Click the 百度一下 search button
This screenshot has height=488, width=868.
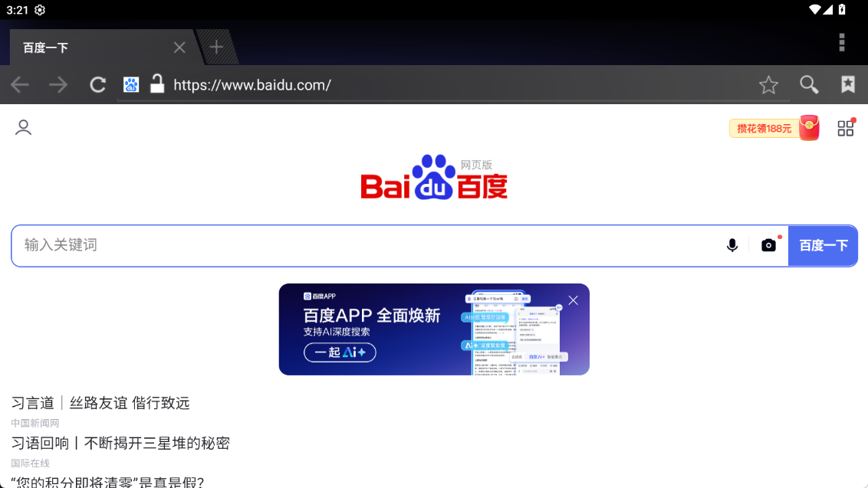(824, 246)
